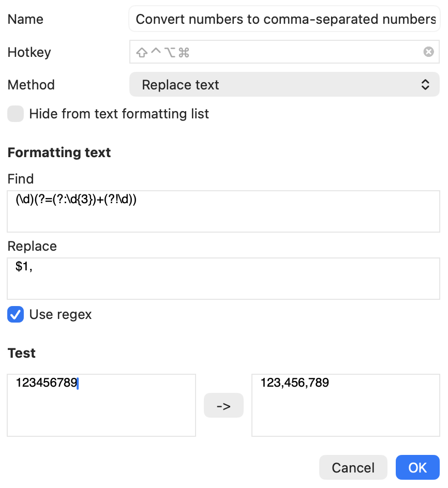The width and height of the screenshot is (448, 488).
Task: Click the Test input box with 123456789
Action: pyautogui.click(x=101, y=405)
